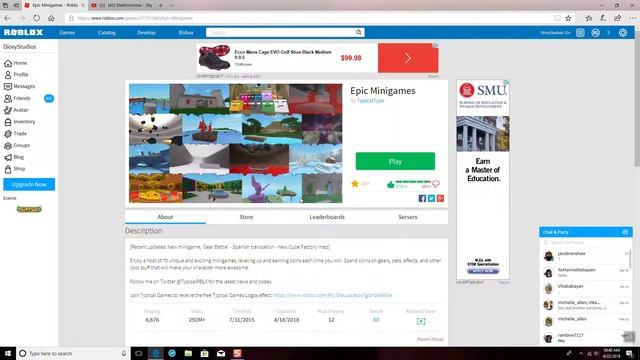Viewport: 640px width, 360px height.
Task: Click the Roblox search input field
Action: (280, 32)
